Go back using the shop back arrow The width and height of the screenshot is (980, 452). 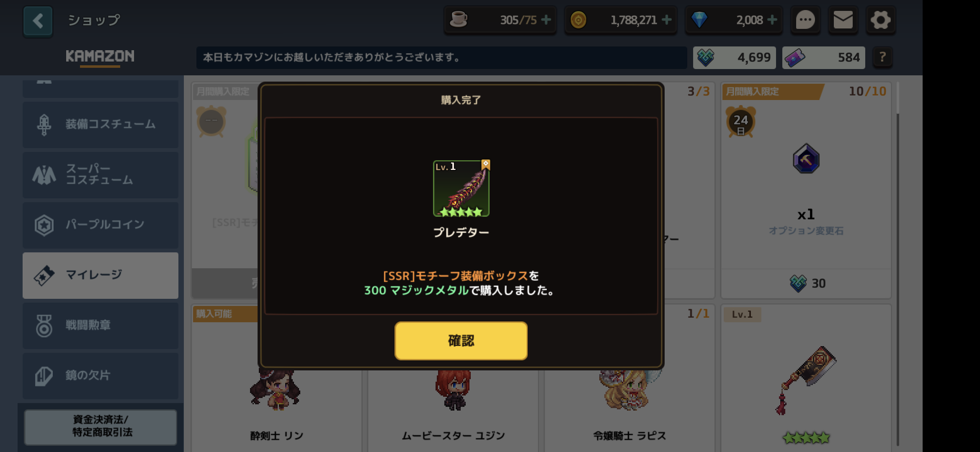(38, 20)
